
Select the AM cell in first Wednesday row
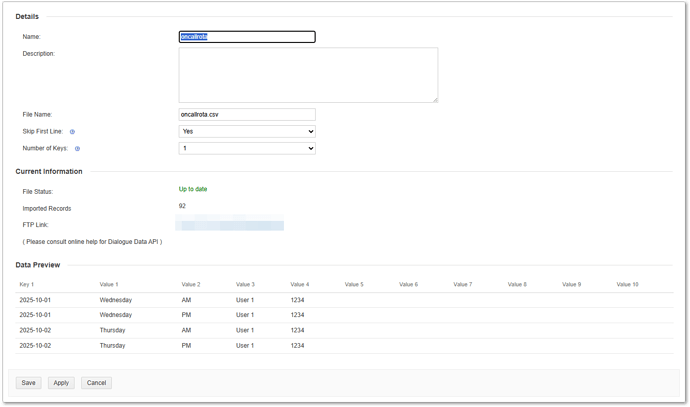coord(187,300)
